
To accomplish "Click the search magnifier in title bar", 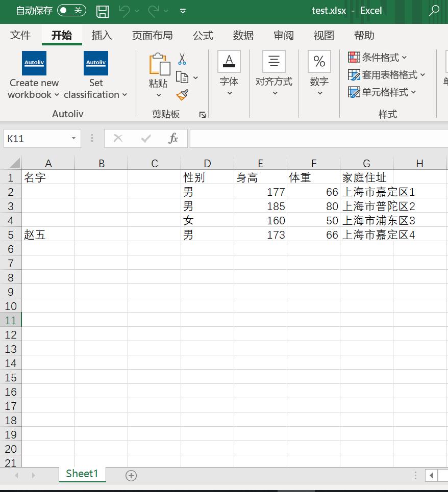I will coord(434,10).
